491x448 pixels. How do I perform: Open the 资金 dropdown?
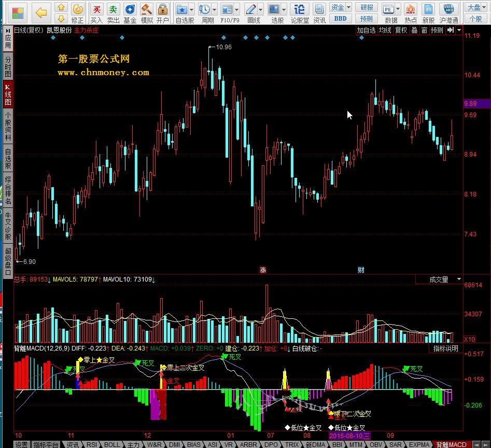341,7
